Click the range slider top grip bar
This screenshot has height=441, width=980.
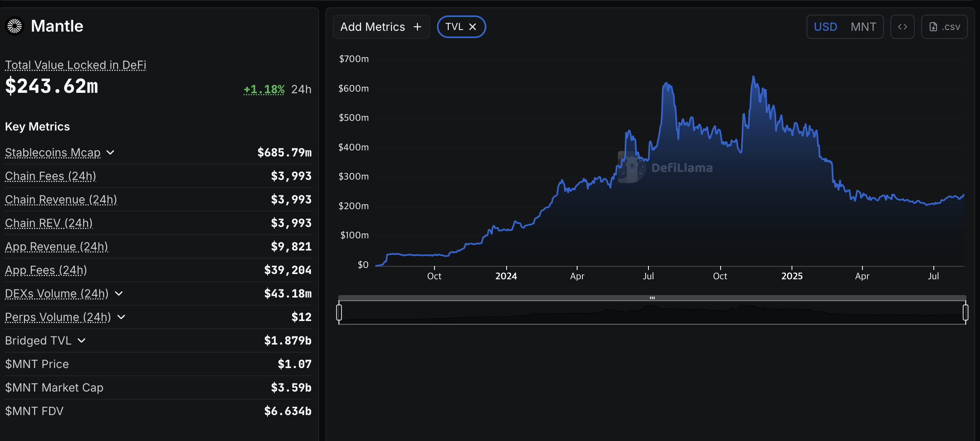652,298
